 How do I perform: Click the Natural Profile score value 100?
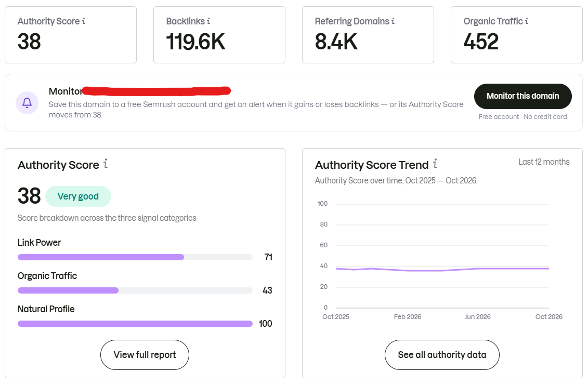pyautogui.click(x=266, y=324)
